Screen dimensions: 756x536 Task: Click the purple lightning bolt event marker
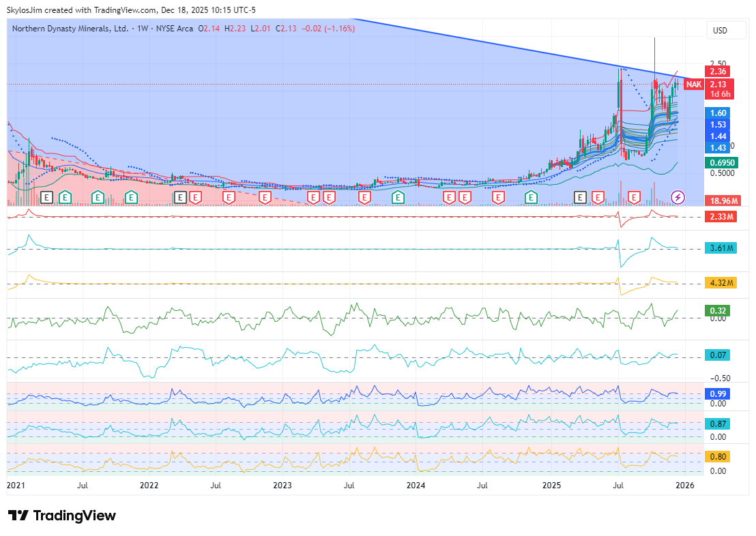tap(678, 197)
